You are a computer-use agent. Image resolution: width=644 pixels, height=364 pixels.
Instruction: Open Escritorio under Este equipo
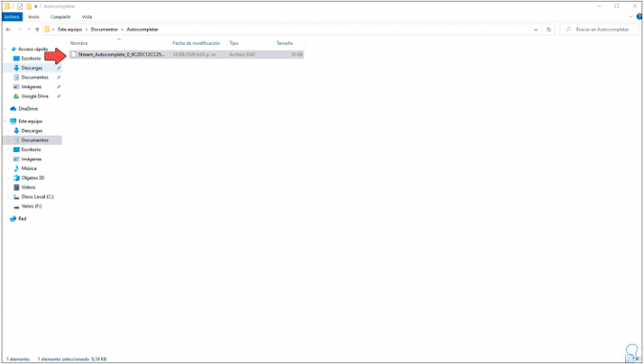point(31,150)
